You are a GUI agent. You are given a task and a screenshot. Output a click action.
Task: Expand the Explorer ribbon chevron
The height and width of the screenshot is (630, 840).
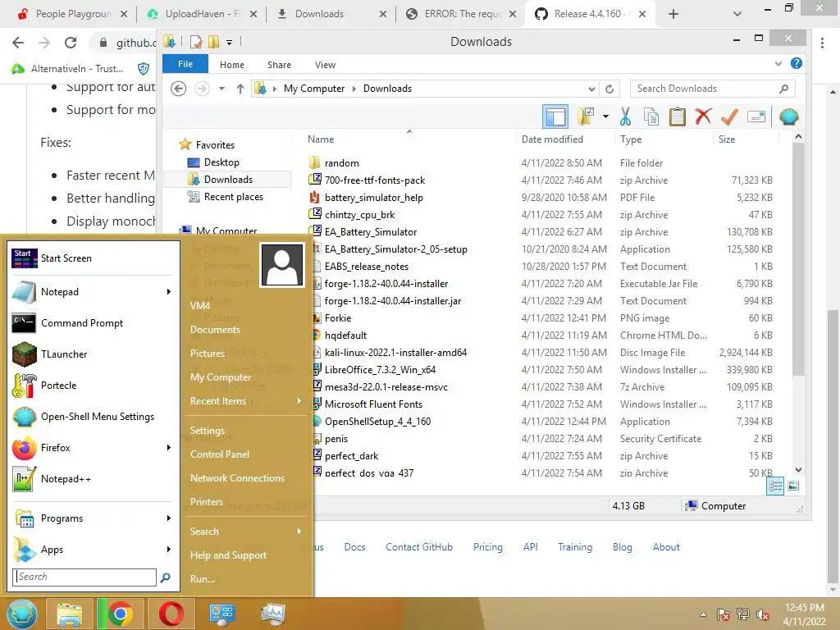[778, 63]
